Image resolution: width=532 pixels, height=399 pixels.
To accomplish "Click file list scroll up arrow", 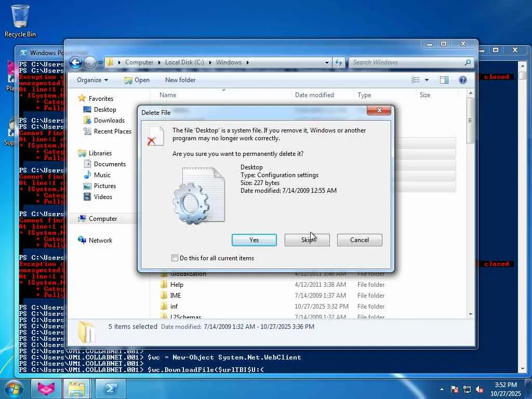I will click(470, 93).
